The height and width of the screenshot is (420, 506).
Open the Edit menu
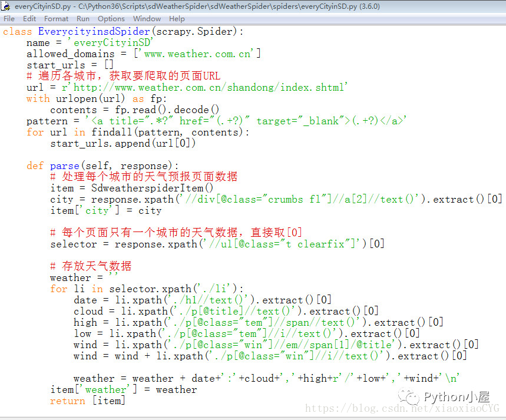pos(29,19)
